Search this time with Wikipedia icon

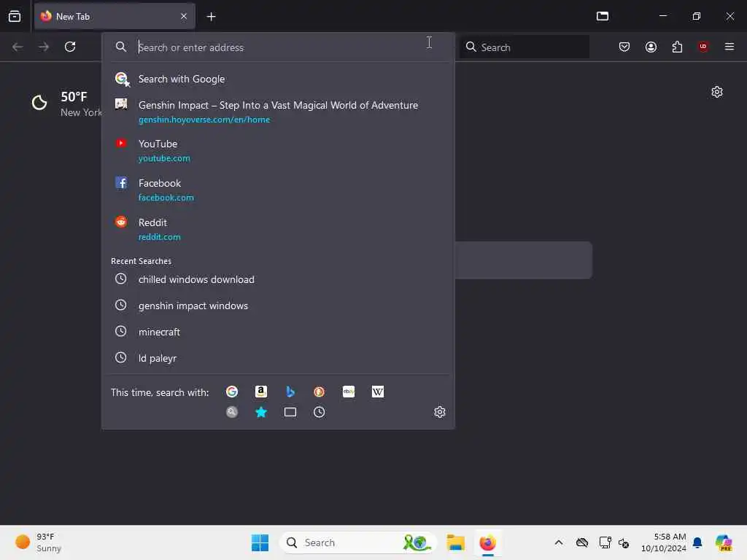pyautogui.click(x=377, y=392)
